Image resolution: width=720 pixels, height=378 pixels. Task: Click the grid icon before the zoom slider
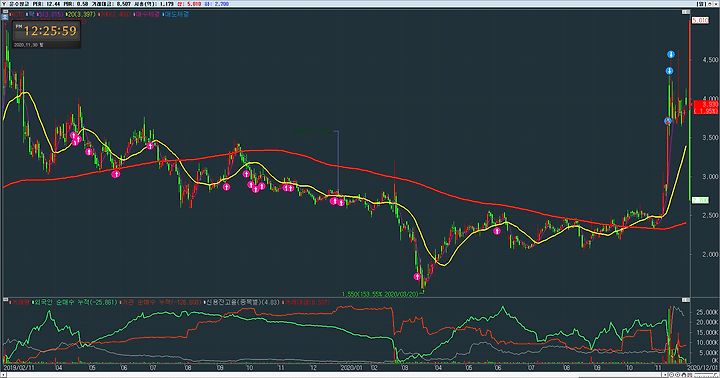click(x=690, y=375)
